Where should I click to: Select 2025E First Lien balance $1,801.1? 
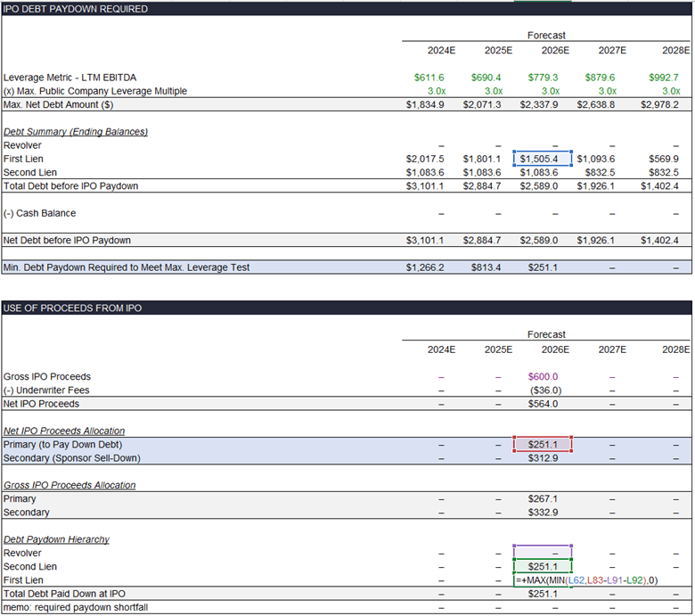482,159
